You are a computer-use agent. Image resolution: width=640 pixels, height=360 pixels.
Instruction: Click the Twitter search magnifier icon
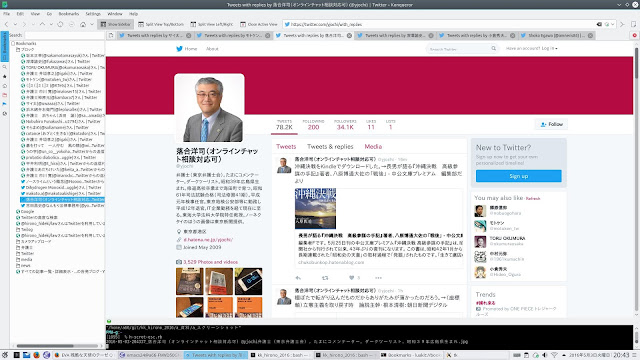(x=493, y=49)
